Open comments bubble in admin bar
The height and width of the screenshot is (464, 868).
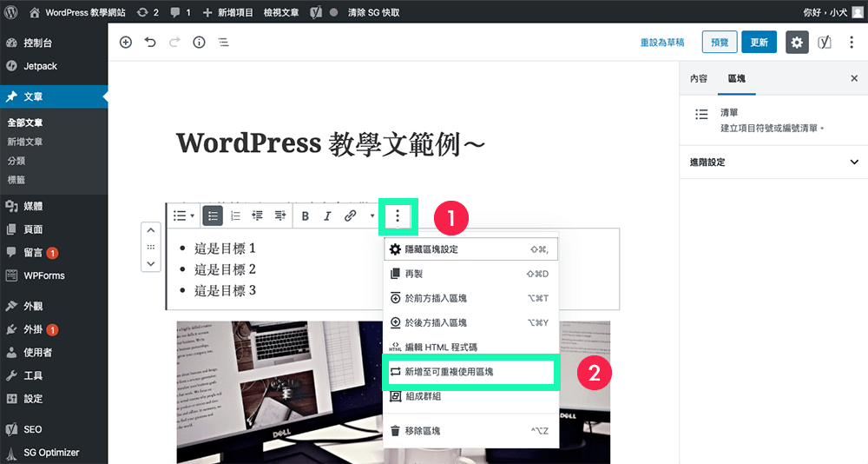click(x=181, y=12)
